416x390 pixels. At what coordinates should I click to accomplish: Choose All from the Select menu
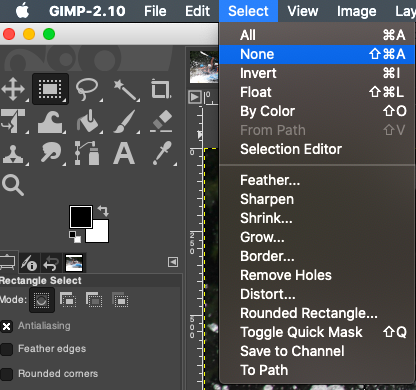[317, 35]
